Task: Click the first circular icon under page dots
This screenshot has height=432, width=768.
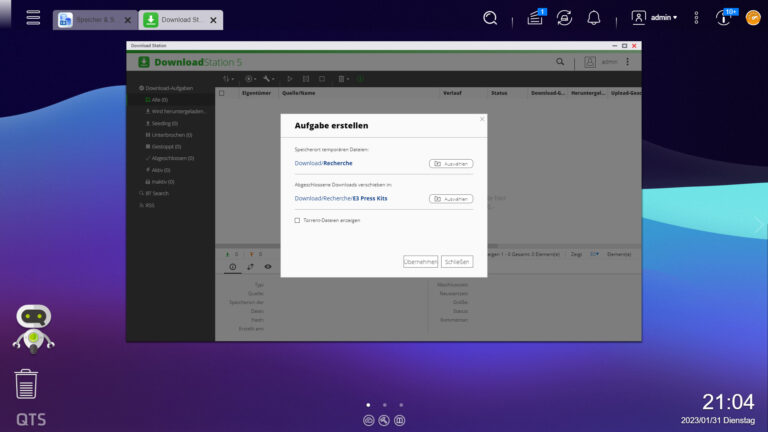Action: click(x=369, y=420)
